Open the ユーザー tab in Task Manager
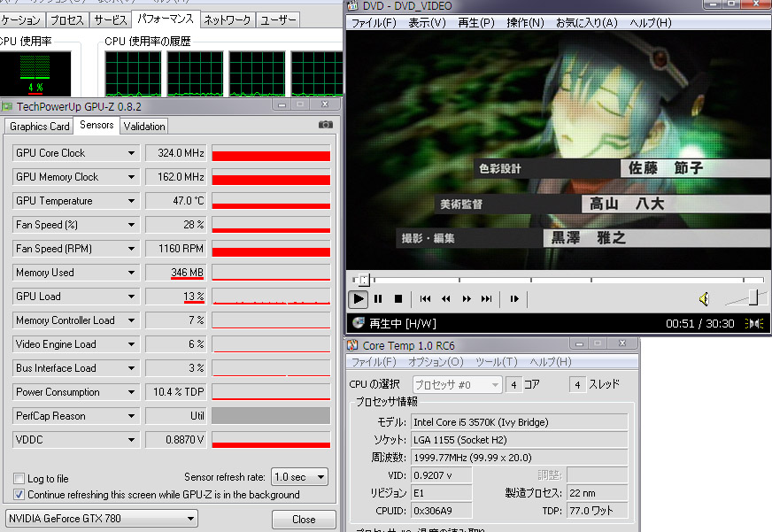 click(x=278, y=20)
